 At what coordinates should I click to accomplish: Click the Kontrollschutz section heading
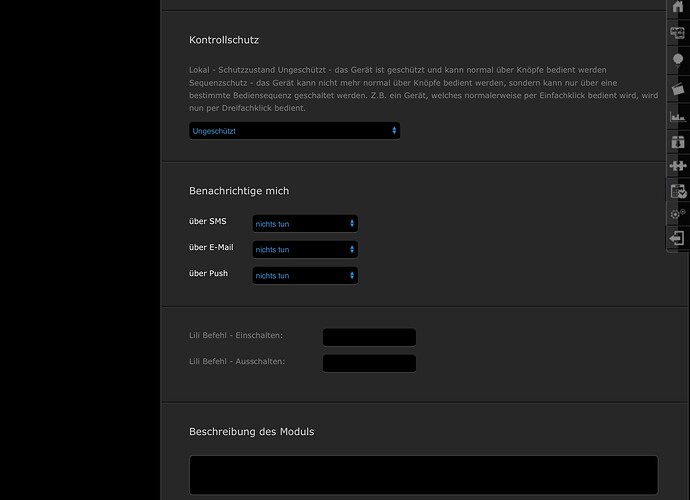224,40
